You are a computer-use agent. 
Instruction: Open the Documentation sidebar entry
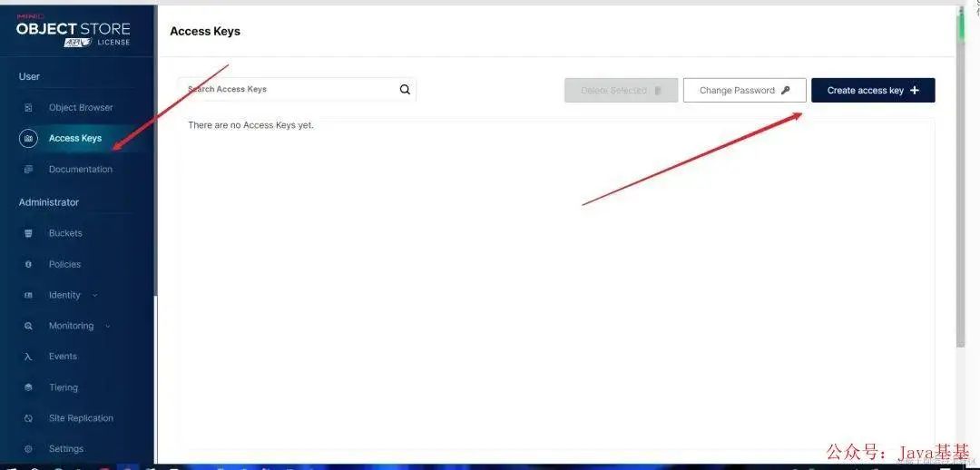pos(81,170)
